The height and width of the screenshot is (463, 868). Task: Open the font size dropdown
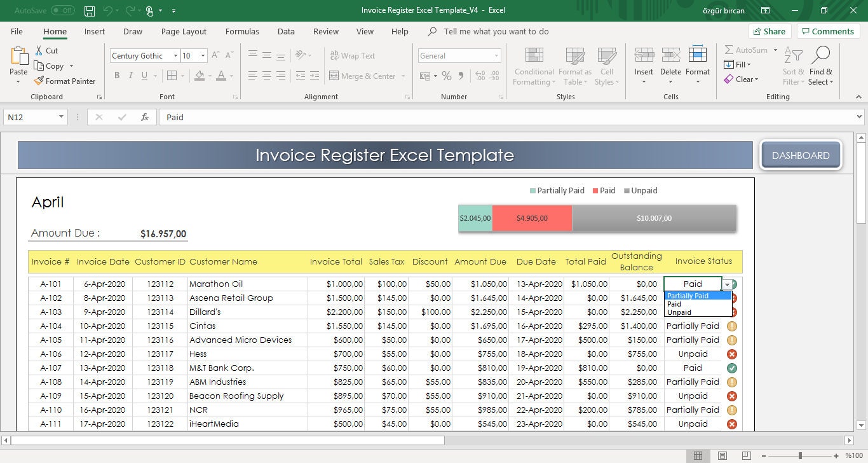pyautogui.click(x=204, y=55)
